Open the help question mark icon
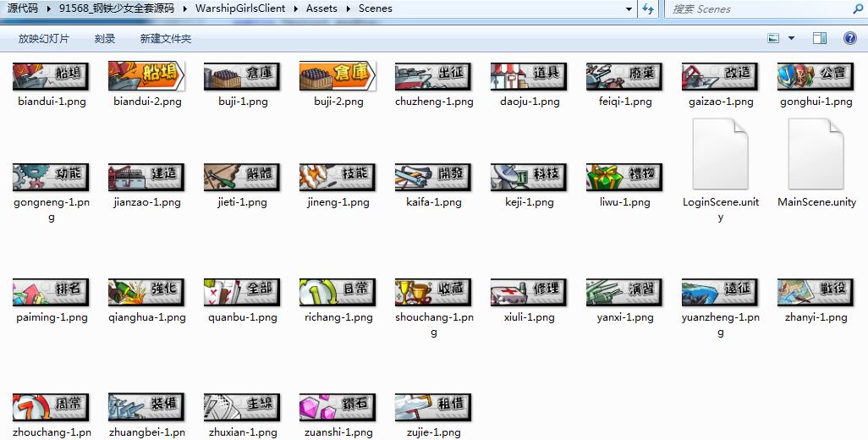Screen dimensions: 868x440 [x=849, y=38]
